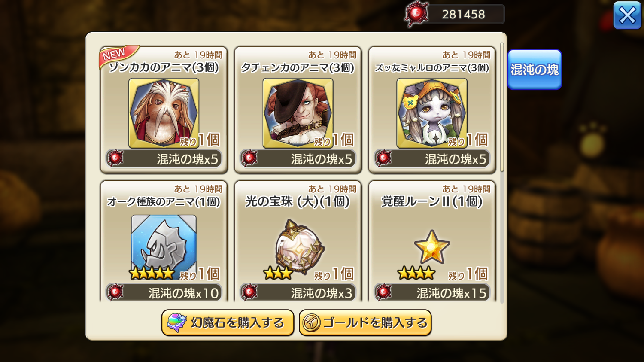Select the ズッ友ミャルロ cat girl portrait

click(431, 113)
